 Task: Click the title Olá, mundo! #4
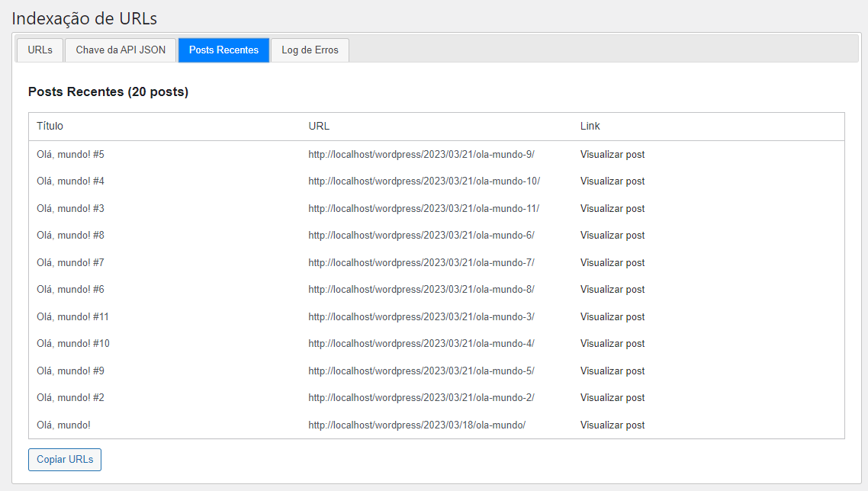[70, 181]
